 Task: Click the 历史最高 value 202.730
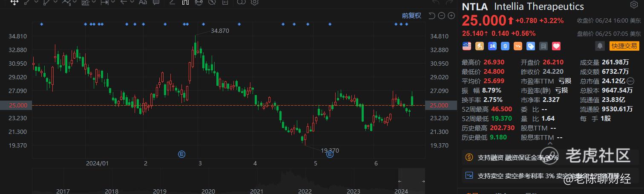click(503, 127)
